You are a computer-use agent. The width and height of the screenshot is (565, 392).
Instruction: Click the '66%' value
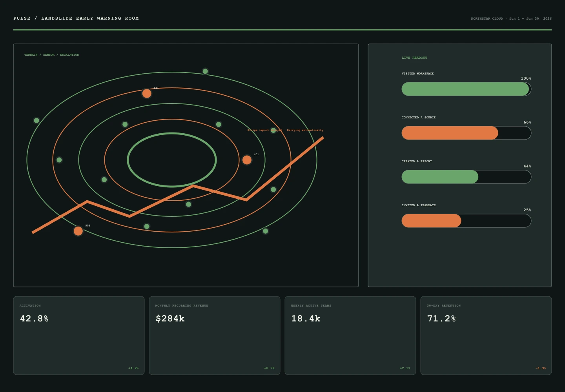(x=527, y=122)
